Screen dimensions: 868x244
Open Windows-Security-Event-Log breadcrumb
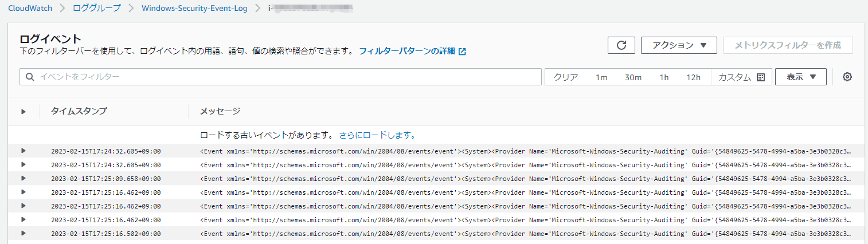point(194,9)
